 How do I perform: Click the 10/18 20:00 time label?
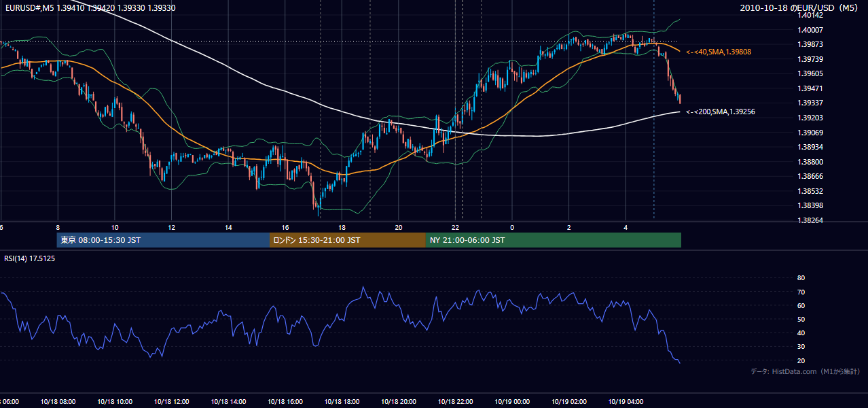tap(399, 402)
